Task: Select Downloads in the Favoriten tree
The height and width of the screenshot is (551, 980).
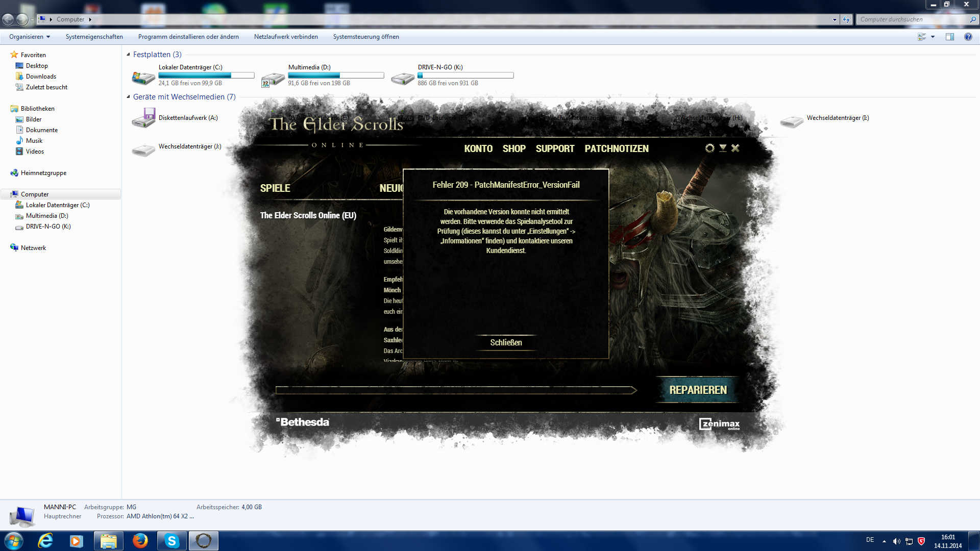Action: [41, 77]
